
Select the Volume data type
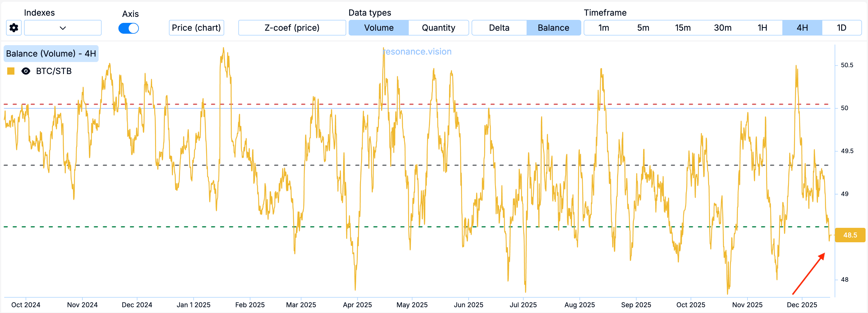click(378, 28)
